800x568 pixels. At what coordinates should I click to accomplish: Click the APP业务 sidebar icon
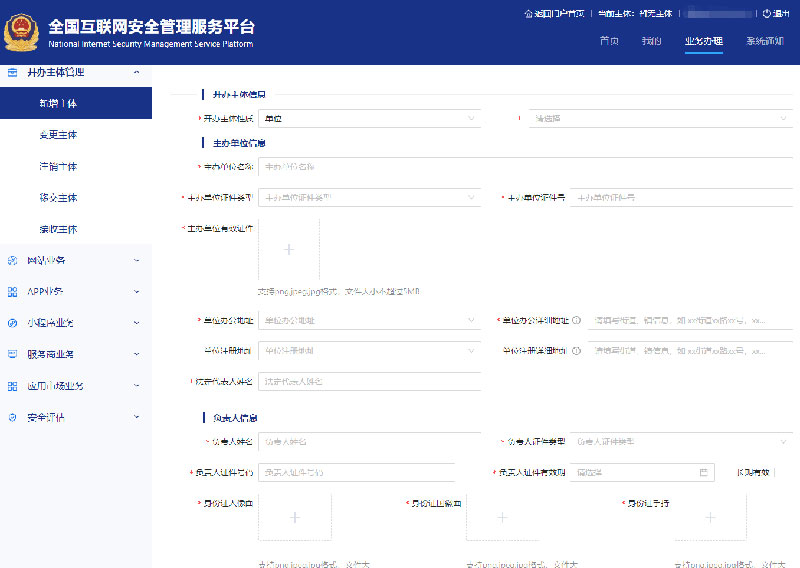point(12,292)
